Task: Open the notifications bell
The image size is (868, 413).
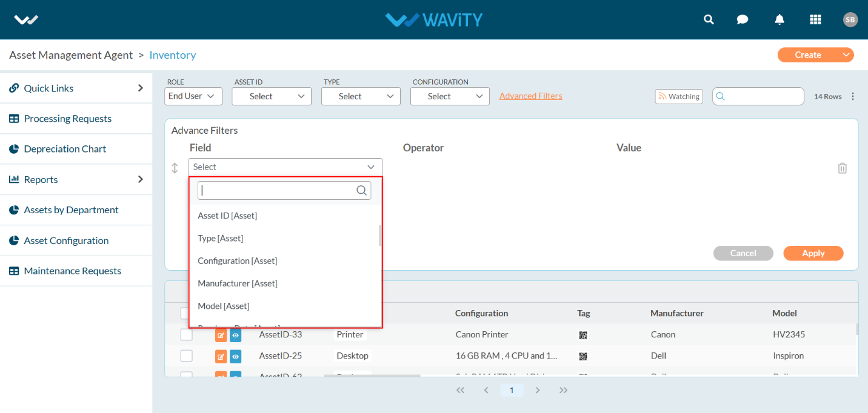Action: [x=780, y=19]
